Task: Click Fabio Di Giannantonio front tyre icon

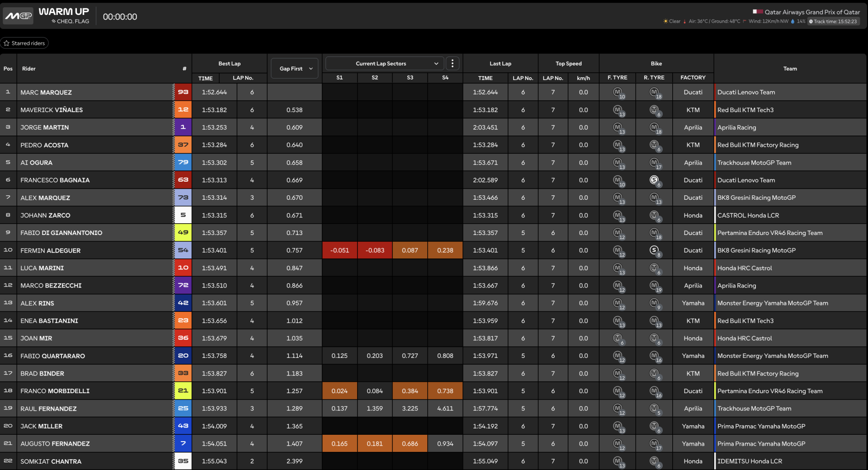Action: pos(618,233)
